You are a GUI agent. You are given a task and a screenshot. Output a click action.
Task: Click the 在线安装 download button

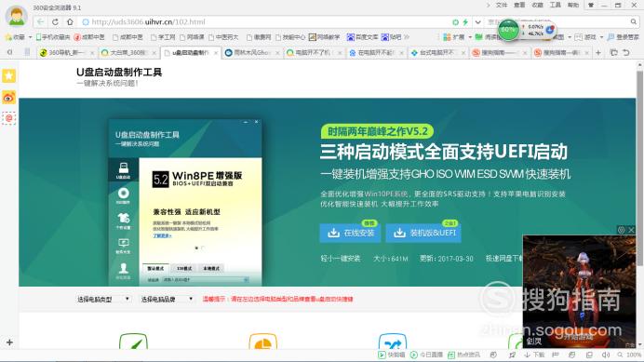tap(350, 233)
